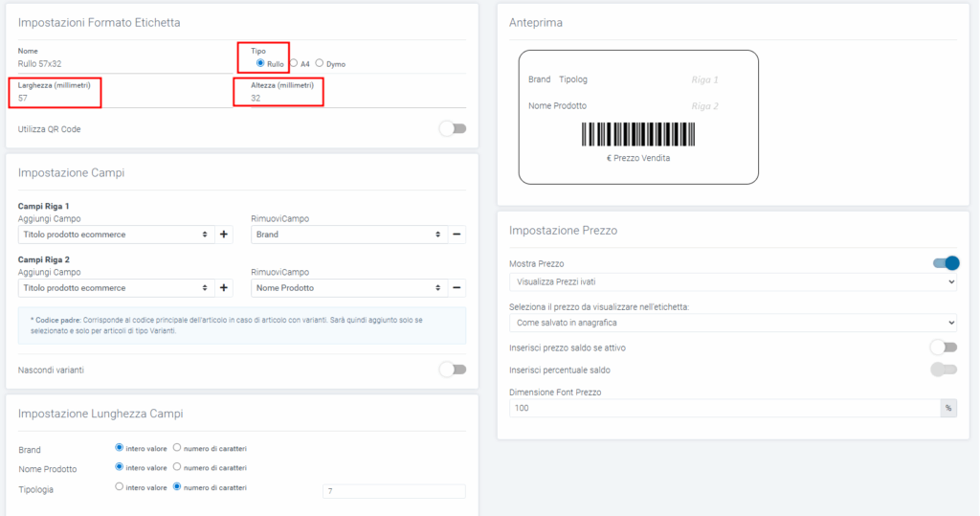The image size is (980, 516).
Task: Turn off the Mostra Prezzo switch
Action: click(945, 263)
